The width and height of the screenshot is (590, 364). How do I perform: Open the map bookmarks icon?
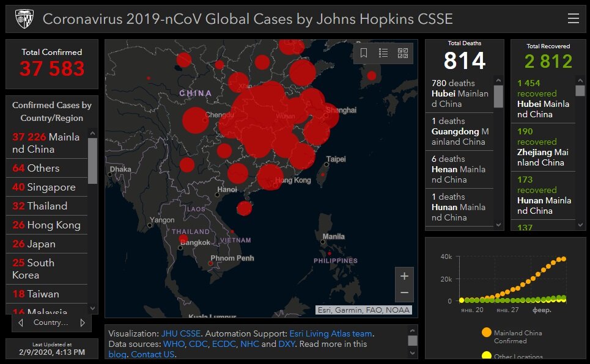[x=364, y=53]
